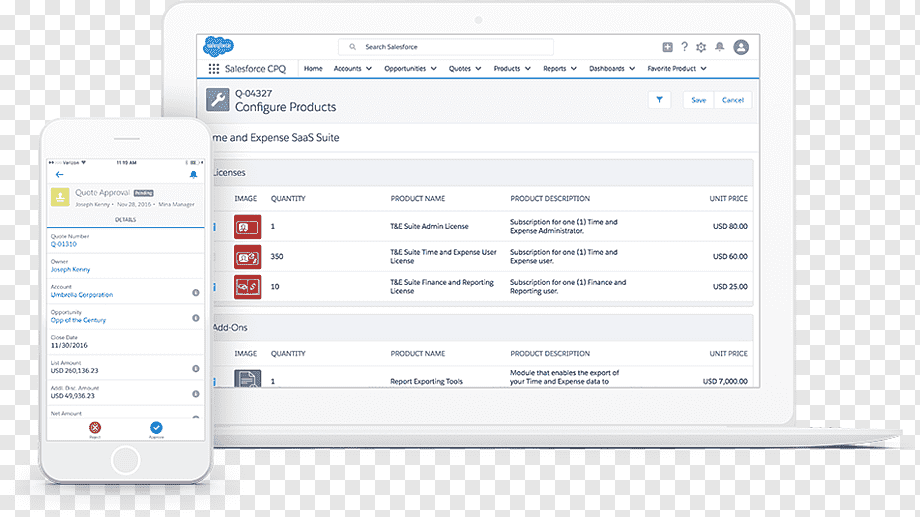The height and width of the screenshot is (517, 920).
Task: Click the filter funnel button
Action: (659, 100)
